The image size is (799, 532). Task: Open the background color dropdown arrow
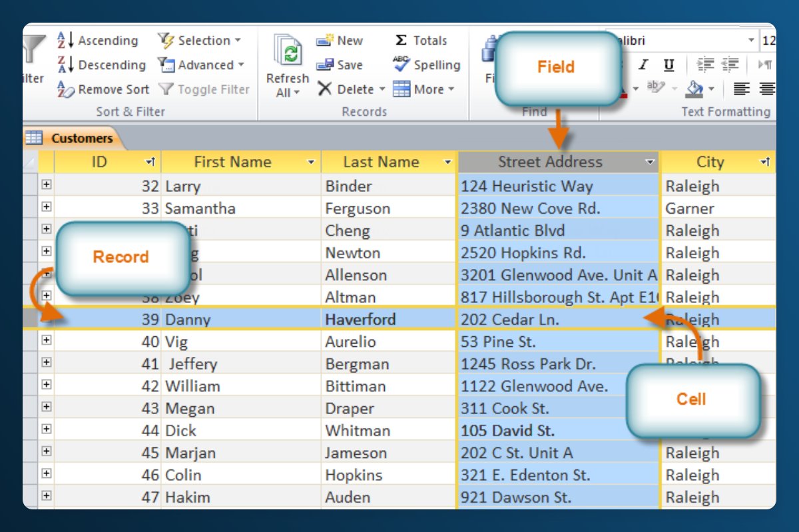pyautogui.click(x=711, y=89)
